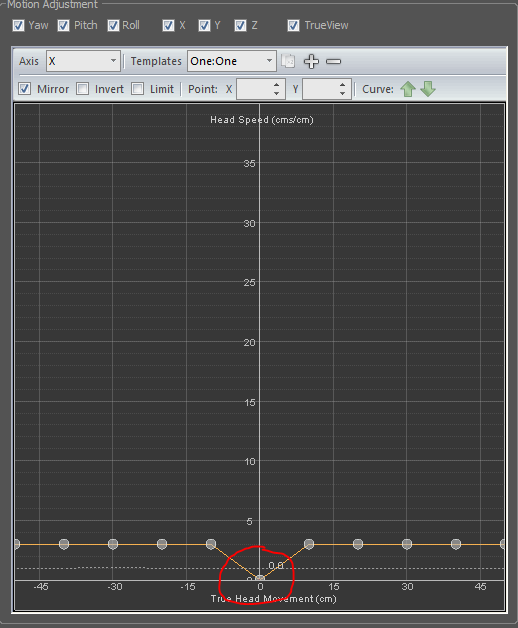Click the up stepper arrow of Point Y

click(x=342, y=85)
